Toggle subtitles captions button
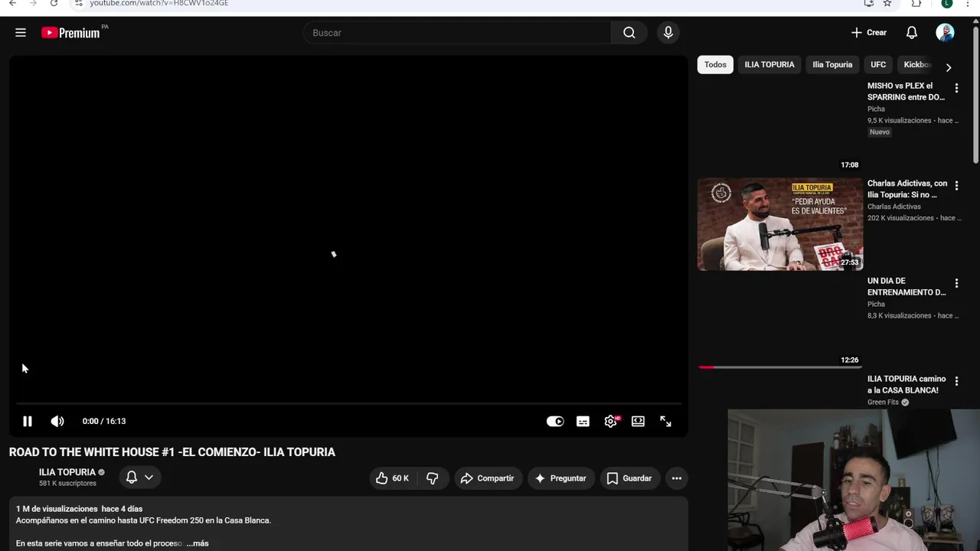The width and height of the screenshot is (980, 551). [583, 421]
